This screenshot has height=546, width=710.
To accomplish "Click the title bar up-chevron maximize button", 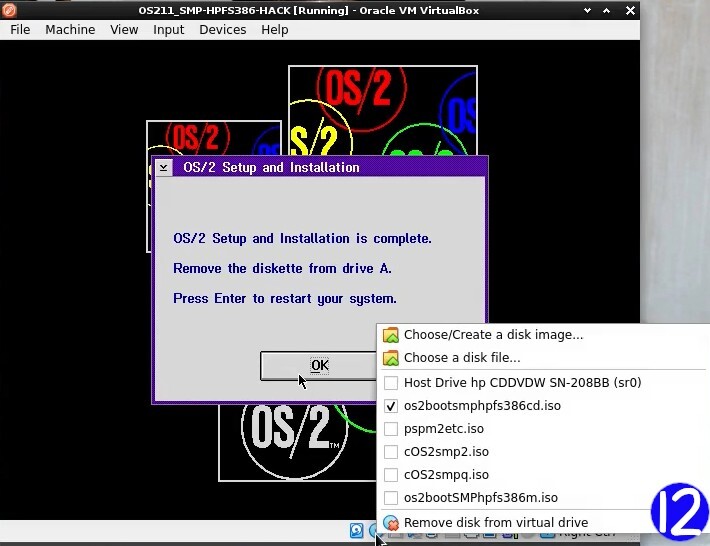I will coord(606,10).
